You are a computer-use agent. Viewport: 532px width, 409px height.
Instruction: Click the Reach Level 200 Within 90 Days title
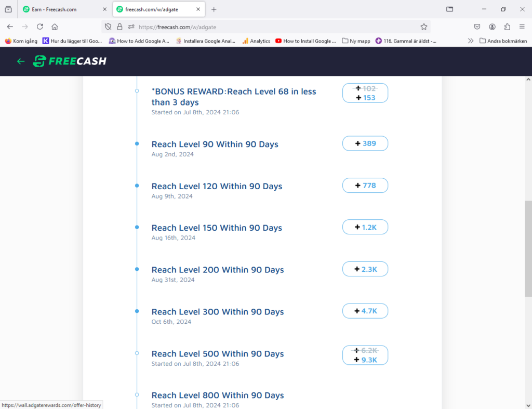coord(218,270)
